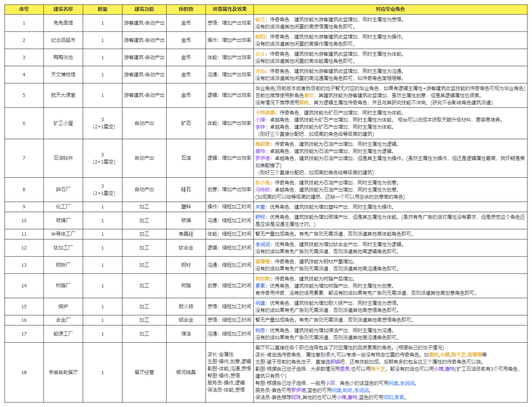Select the 3 (2+1星空) quantity for 矿工小屋
The image size is (532, 407).
tap(103, 123)
